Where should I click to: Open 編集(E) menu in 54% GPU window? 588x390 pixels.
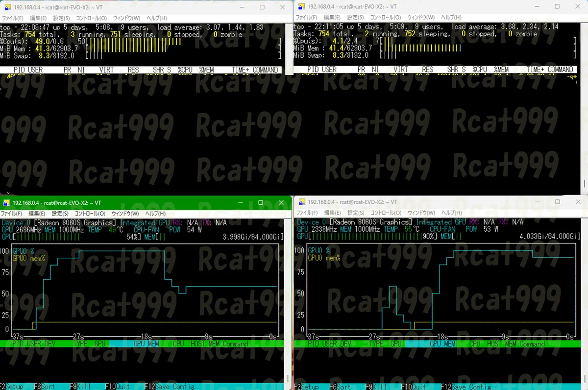point(37,214)
